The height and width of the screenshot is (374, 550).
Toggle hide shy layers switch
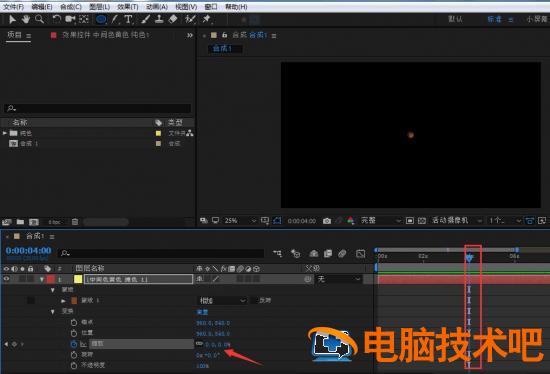(314, 253)
